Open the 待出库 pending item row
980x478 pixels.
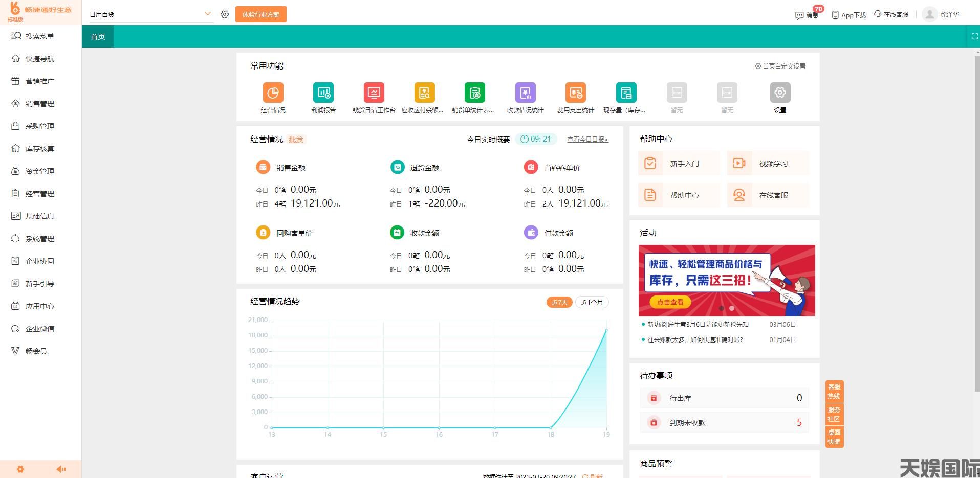coord(724,398)
